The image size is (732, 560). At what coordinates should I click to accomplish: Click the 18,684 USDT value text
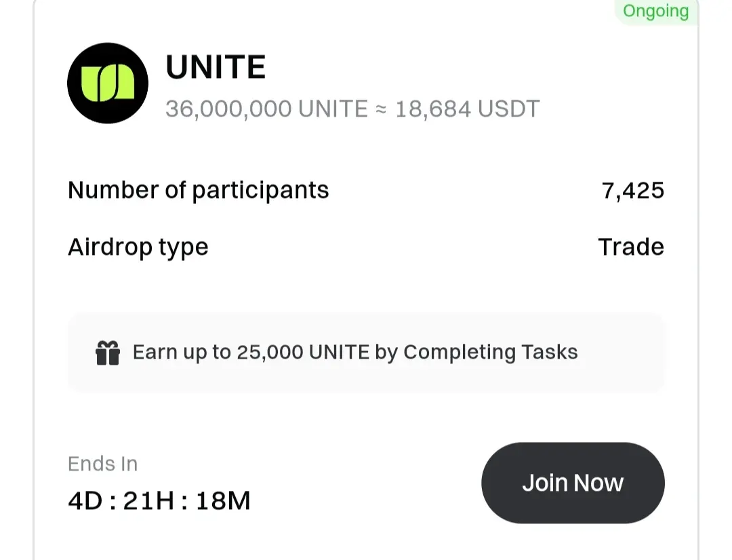(467, 109)
